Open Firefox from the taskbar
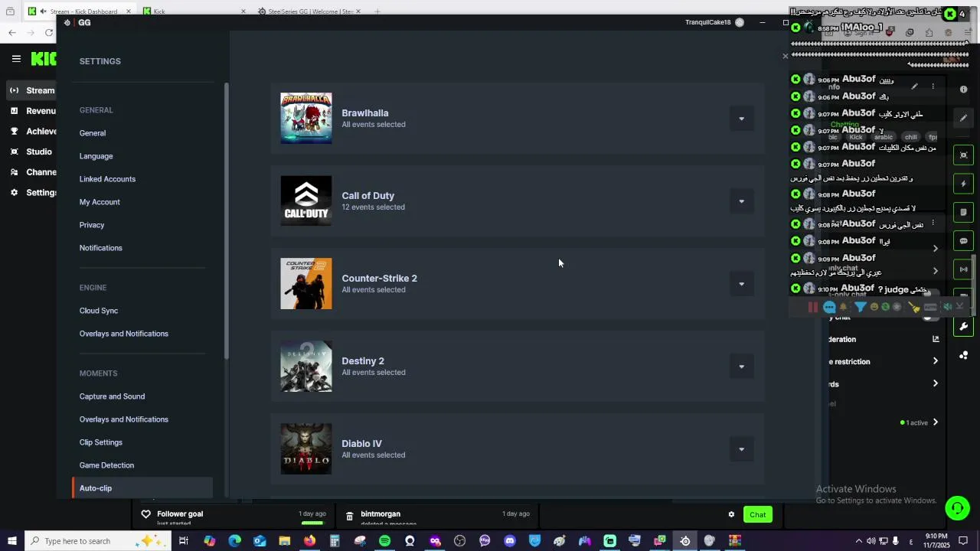The height and width of the screenshot is (551, 980). tap(309, 541)
